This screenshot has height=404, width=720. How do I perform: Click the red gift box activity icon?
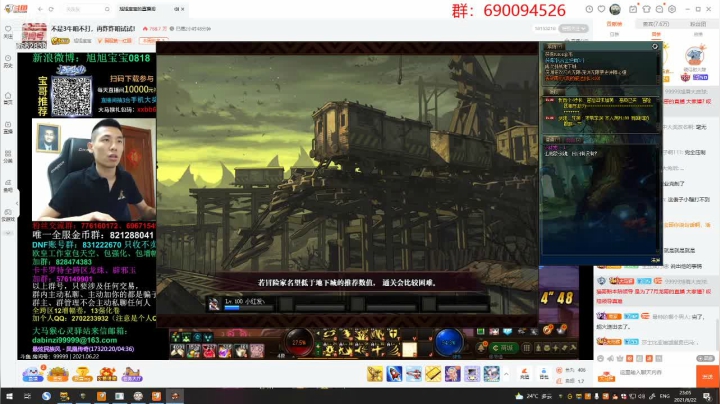point(107,374)
